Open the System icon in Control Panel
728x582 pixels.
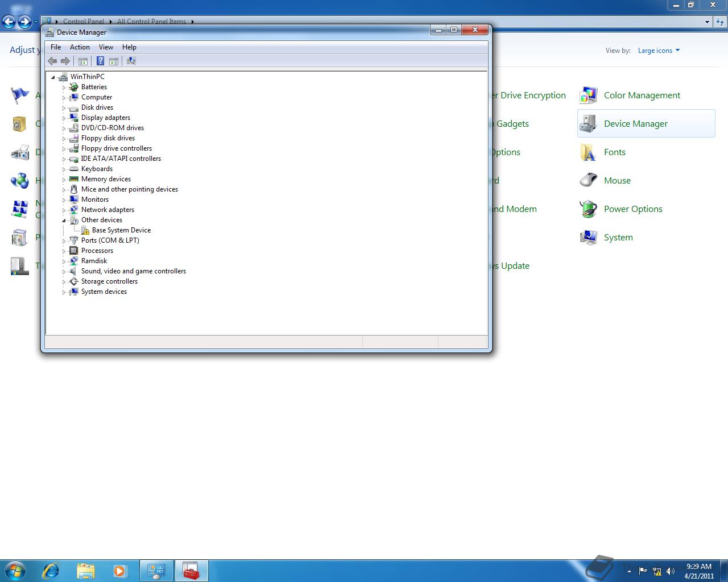tap(589, 237)
